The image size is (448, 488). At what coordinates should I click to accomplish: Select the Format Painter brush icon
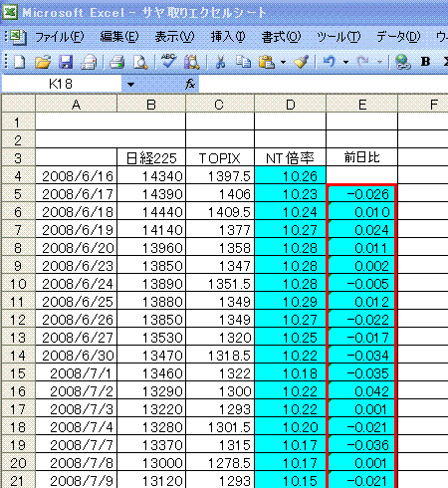pos(302,62)
